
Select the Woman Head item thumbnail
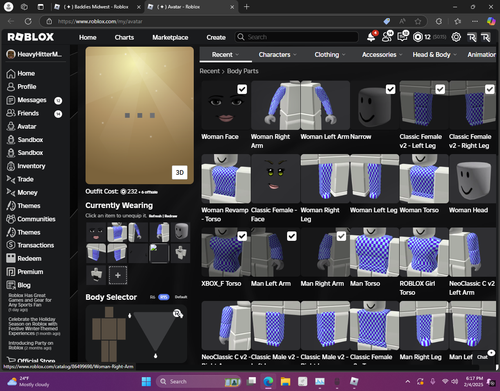[x=473, y=178]
